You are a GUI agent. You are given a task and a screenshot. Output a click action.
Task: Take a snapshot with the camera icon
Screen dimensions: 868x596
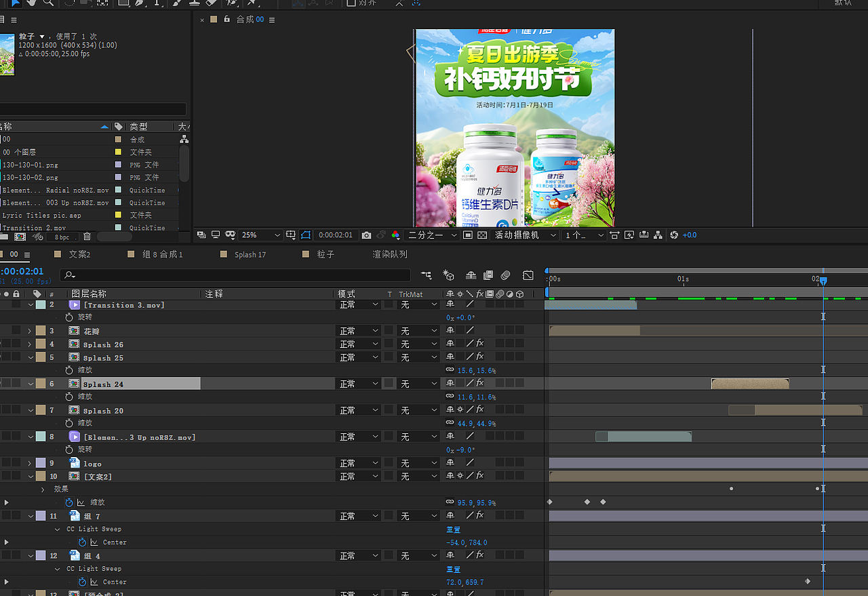pos(366,235)
